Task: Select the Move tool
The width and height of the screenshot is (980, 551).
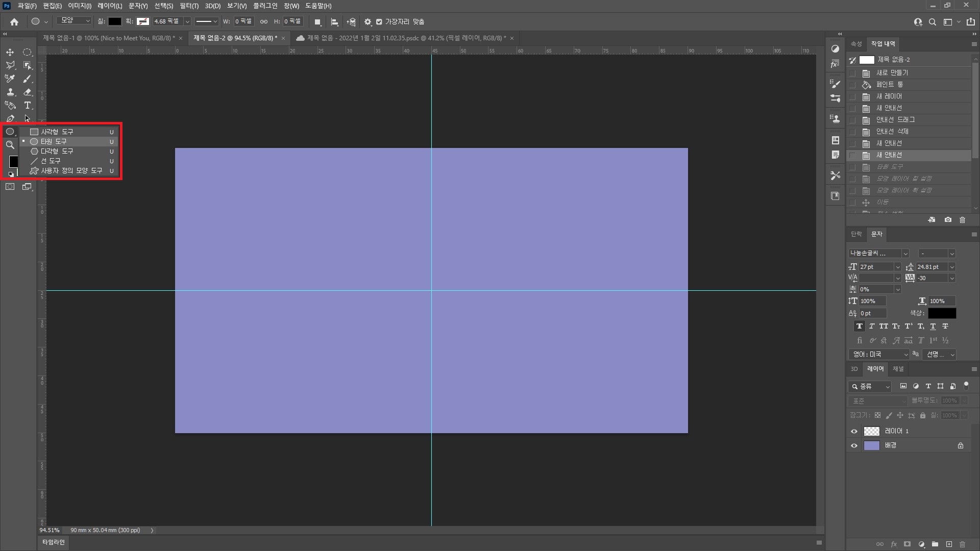Action: (x=10, y=52)
